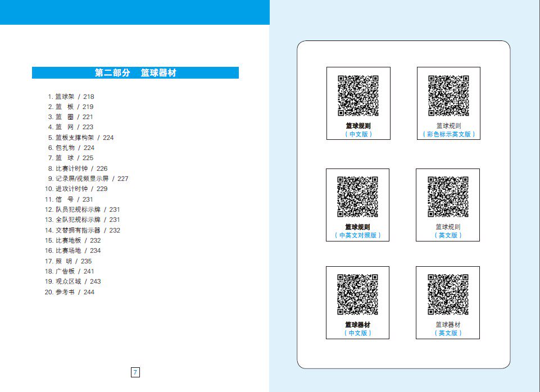
Task: Select the 第二部分 篮球器材 heading bar
Action: tap(135, 72)
